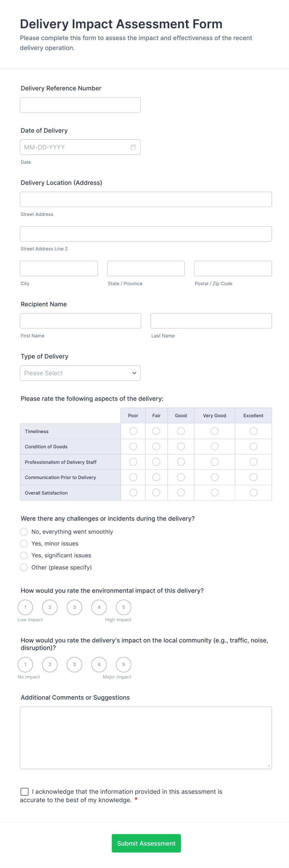This screenshot has height=868, width=289.
Task: Set local community impact rating to 1
Action: pos(25,665)
